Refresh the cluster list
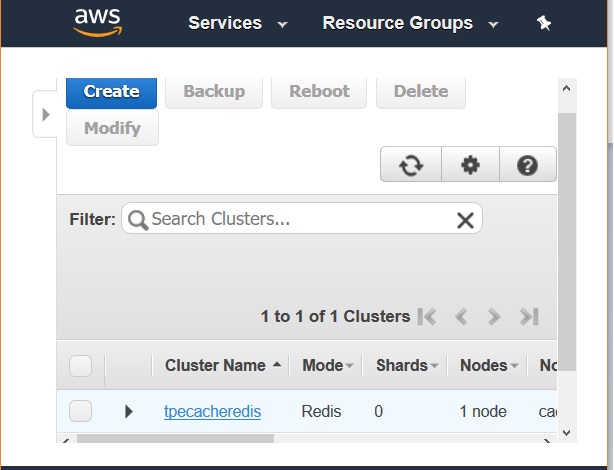Screen dimensions: 614x470 point(411,166)
